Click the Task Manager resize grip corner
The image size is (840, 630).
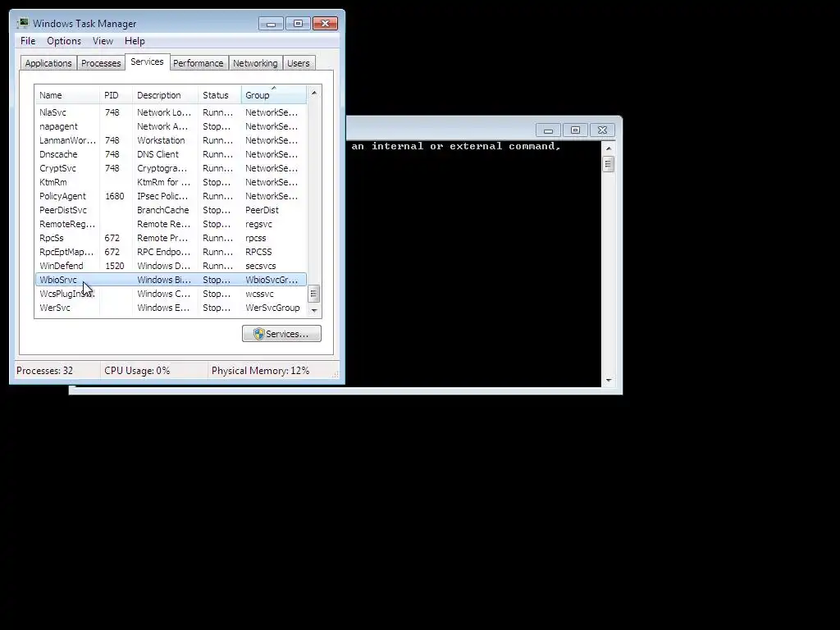(336, 374)
